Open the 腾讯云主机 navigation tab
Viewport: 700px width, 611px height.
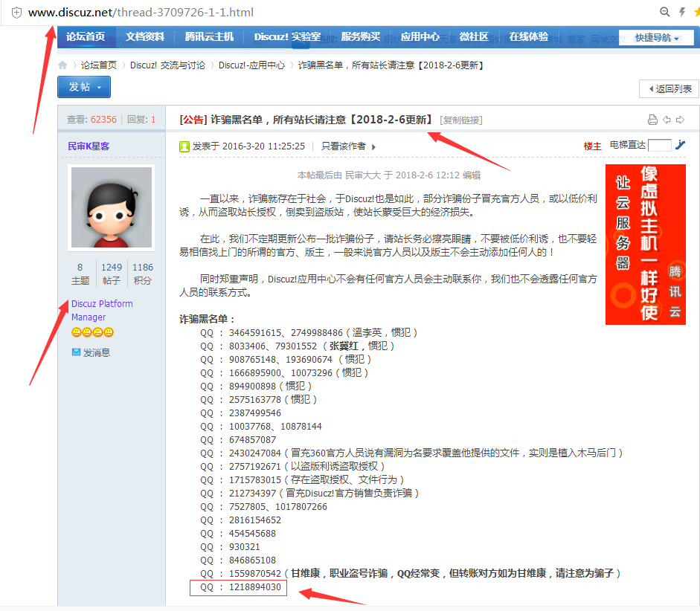pos(209,36)
